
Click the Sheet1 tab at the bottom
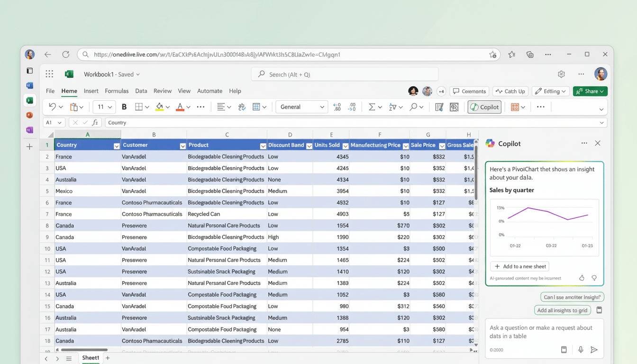click(91, 358)
